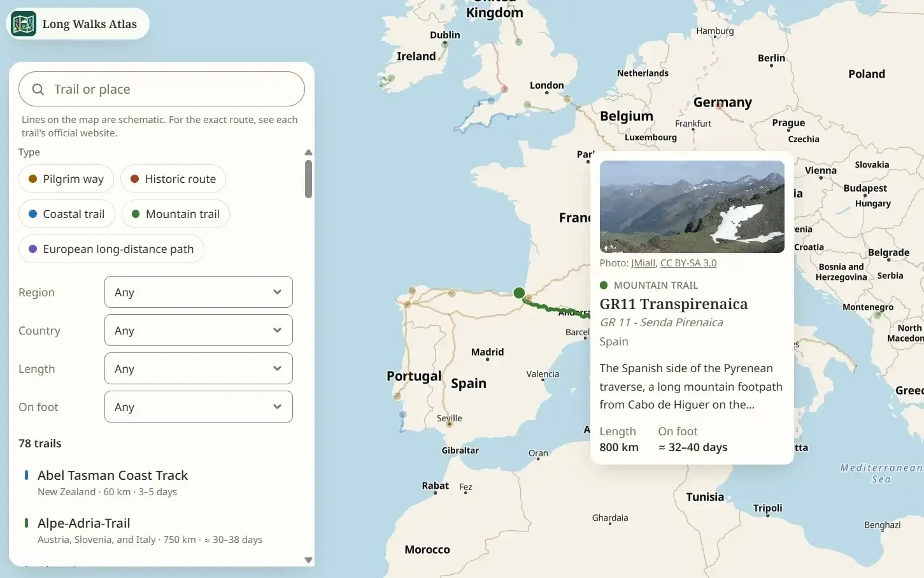Open the Length dropdown

[x=199, y=368]
